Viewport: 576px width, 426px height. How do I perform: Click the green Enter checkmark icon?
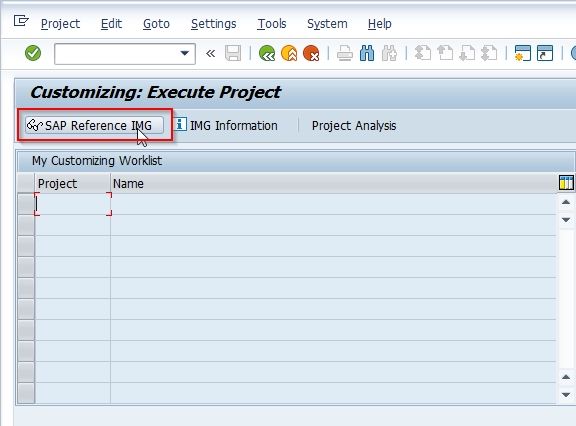coord(33,53)
